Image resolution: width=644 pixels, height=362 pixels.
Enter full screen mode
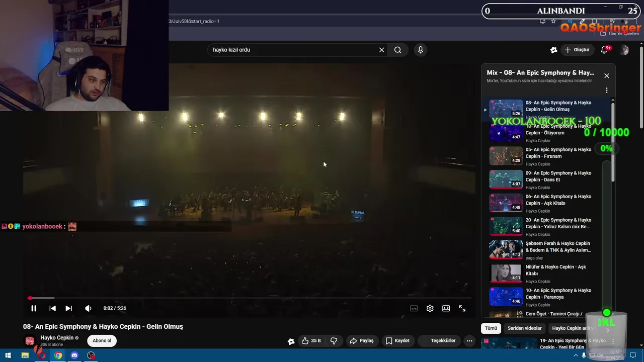pos(462,308)
